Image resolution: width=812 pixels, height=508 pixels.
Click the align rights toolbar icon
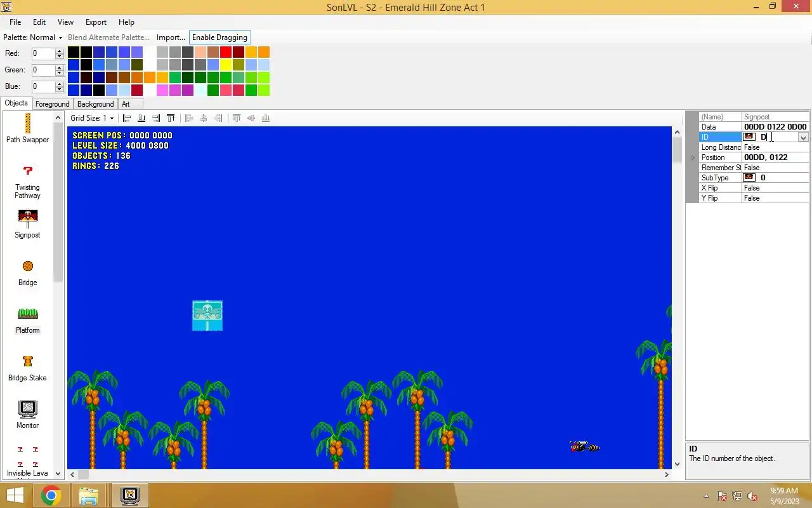(156, 118)
